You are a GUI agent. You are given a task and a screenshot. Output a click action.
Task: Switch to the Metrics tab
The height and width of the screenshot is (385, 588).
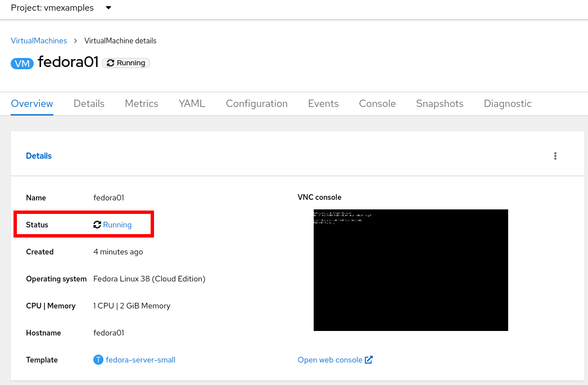click(141, 104)
